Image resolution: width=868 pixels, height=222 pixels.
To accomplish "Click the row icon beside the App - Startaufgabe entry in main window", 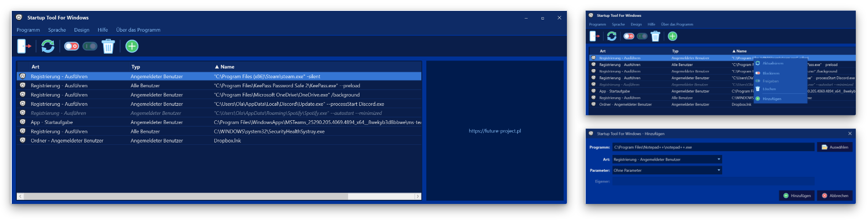I will pyautogui.click(x=22, y=122).
